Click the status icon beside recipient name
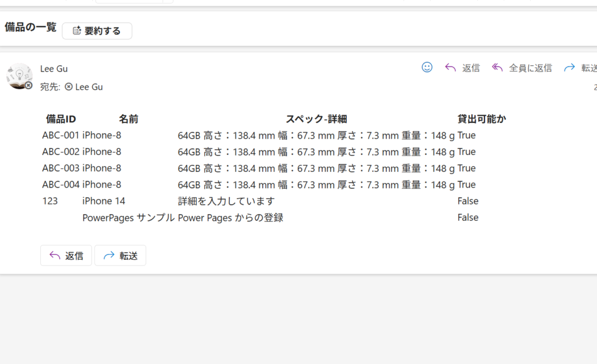 coord(69,87)
